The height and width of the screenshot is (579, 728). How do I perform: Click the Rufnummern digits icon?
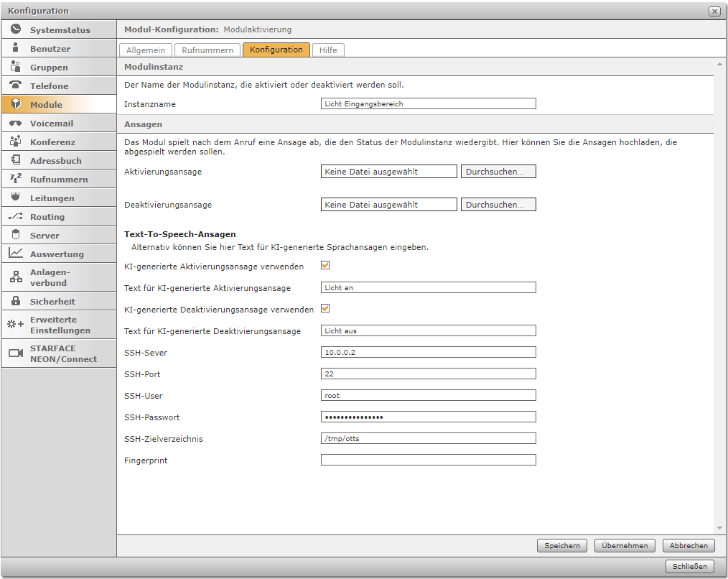(16, 178)
